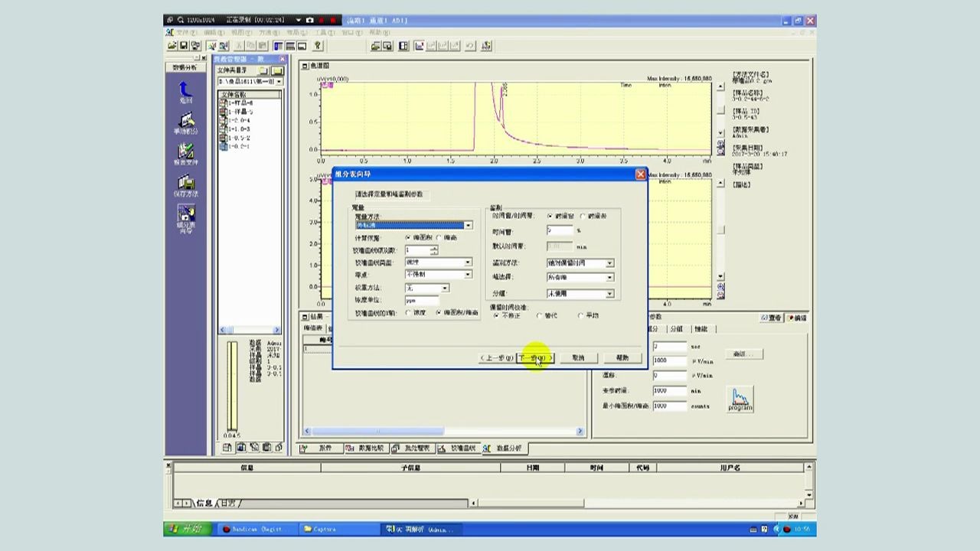Select the file 1-0.2-1 in list

point(235,146)
